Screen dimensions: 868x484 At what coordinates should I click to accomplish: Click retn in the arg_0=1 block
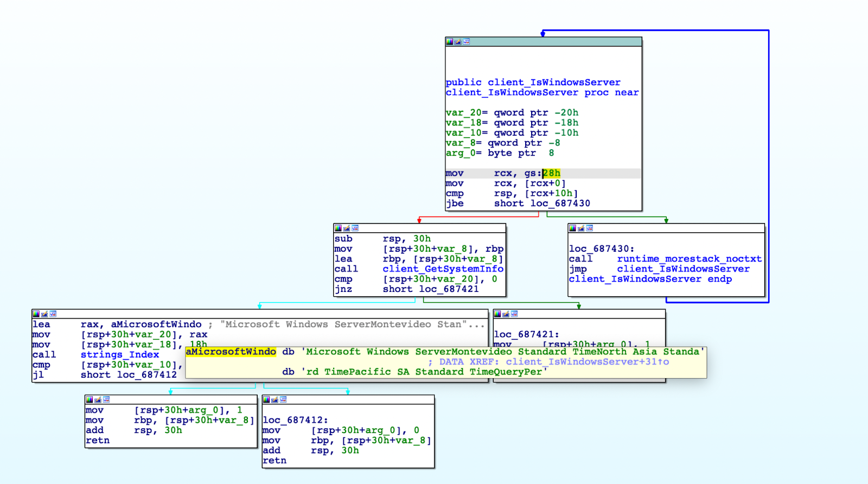coord(98,441)
